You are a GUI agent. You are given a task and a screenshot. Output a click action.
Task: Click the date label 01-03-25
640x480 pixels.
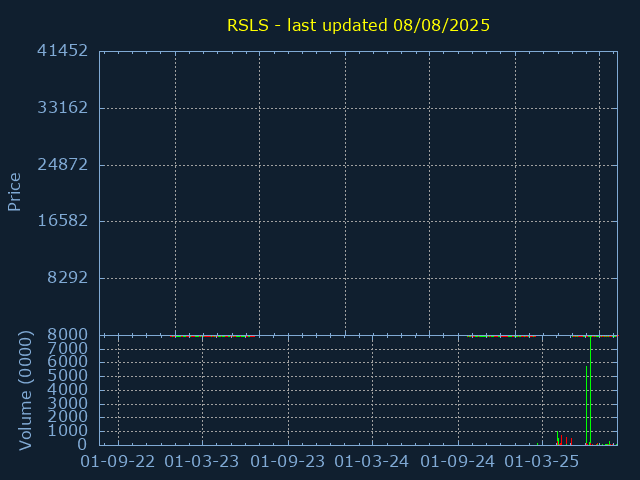click(x=542, y=462)
